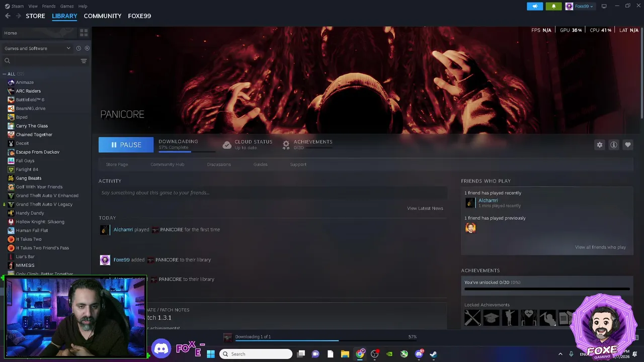Viewport: 644px width, 362px height.
Task: Click the activity comment input box
Action: point(273,193)
